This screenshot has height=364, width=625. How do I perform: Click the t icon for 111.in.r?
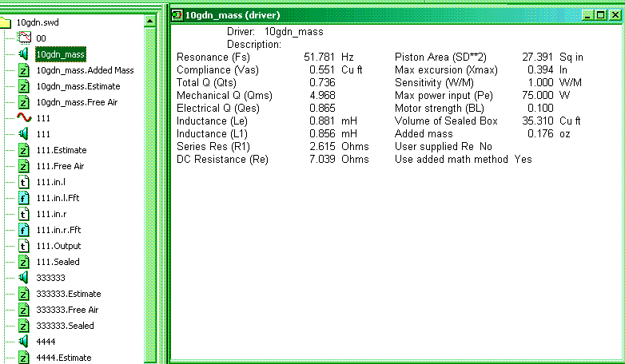pos(24,214)
